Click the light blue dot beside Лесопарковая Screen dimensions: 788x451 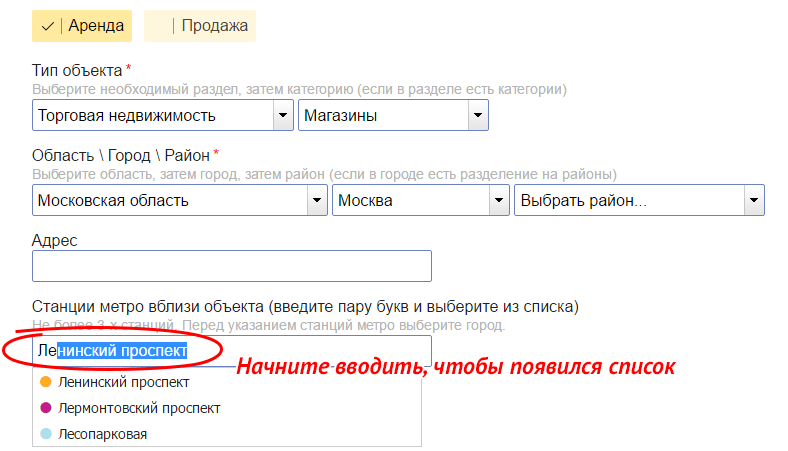click(45, 434)
